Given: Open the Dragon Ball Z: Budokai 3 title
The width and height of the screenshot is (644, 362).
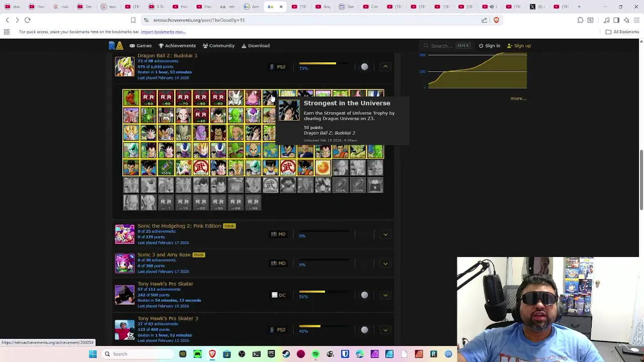Looking at the screenshot, I should pyautogui.click(x=167, y=55).
